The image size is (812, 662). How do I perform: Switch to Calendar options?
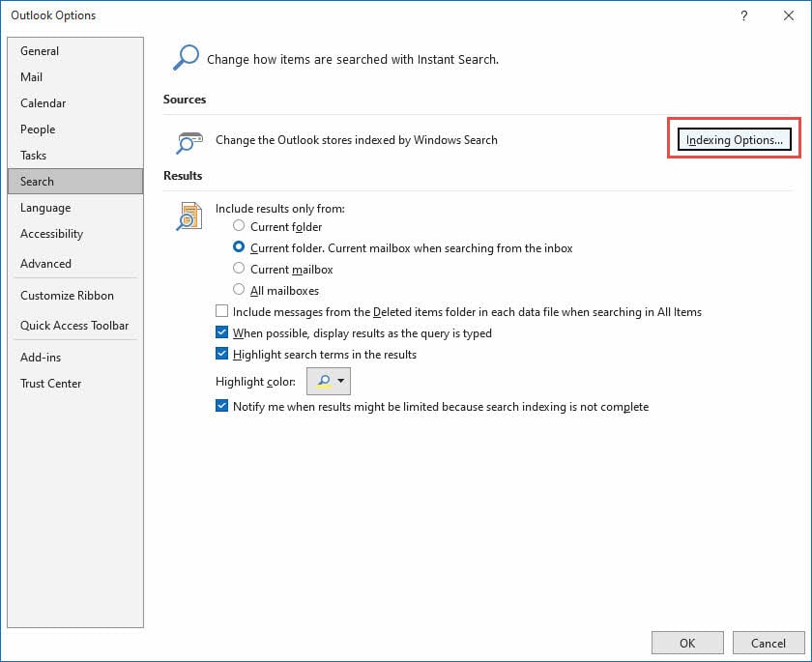pos(75,103)
